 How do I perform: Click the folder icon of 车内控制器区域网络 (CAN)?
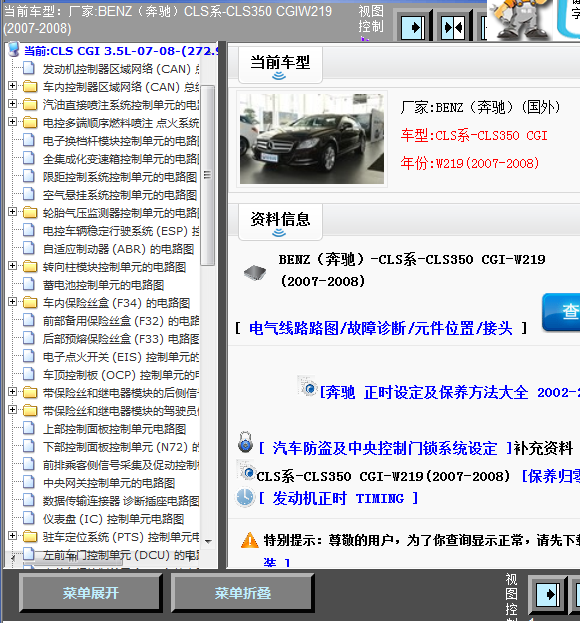pyautogui.click(x=30, y=87)
